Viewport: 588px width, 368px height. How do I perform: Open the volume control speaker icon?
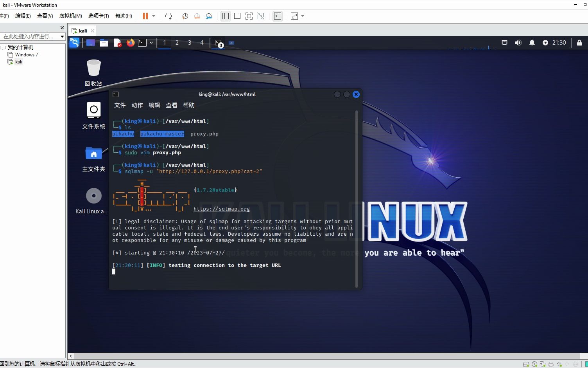(x=518, y=43)
